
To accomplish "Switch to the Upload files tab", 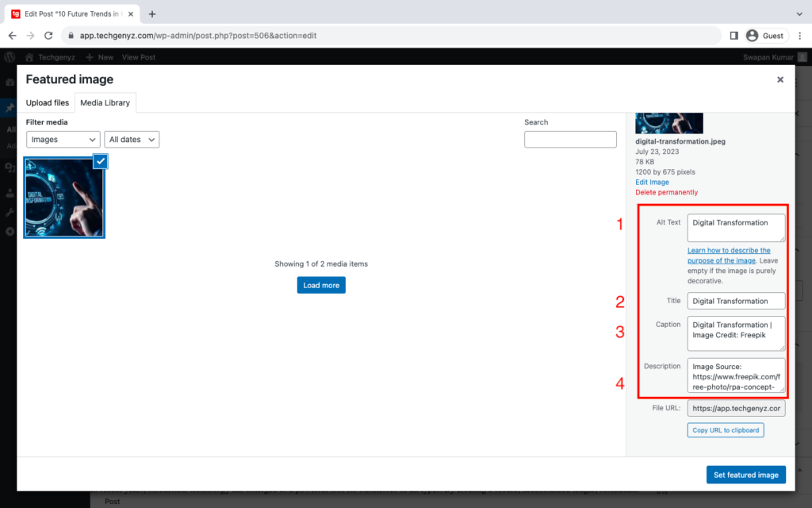I will pyautogui.click(x=47, y=102).
